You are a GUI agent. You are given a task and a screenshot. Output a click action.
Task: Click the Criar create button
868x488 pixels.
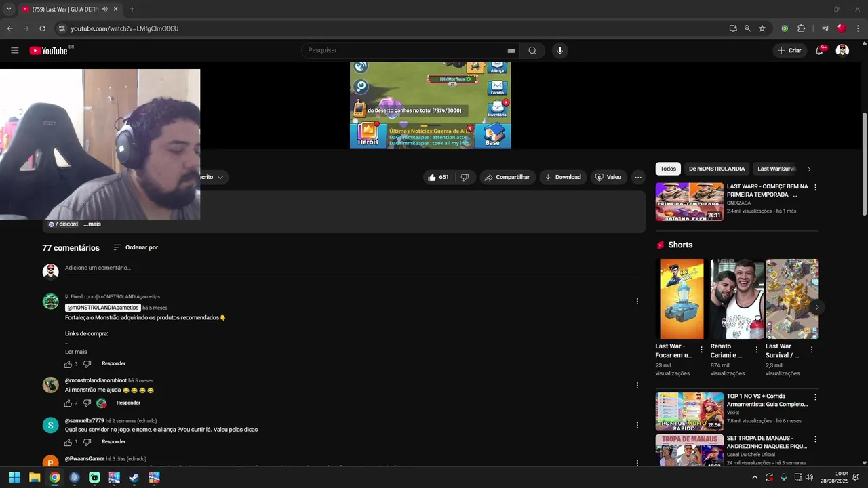789,50
